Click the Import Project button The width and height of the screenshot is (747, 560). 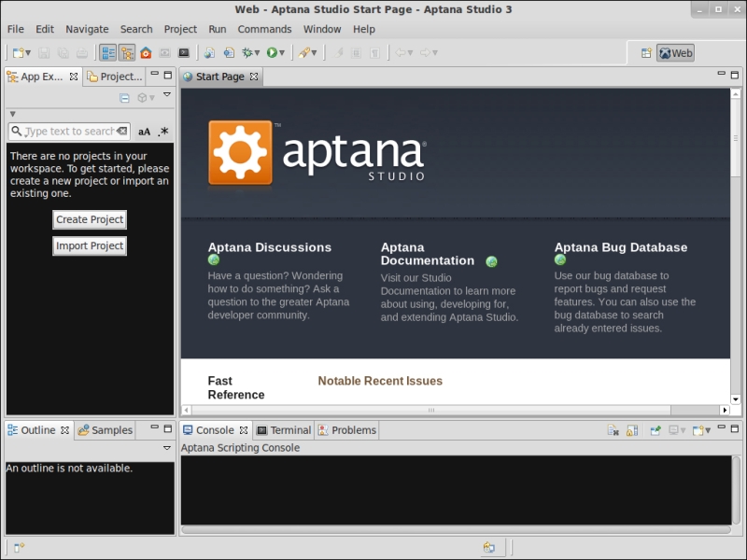pos(90,245)
